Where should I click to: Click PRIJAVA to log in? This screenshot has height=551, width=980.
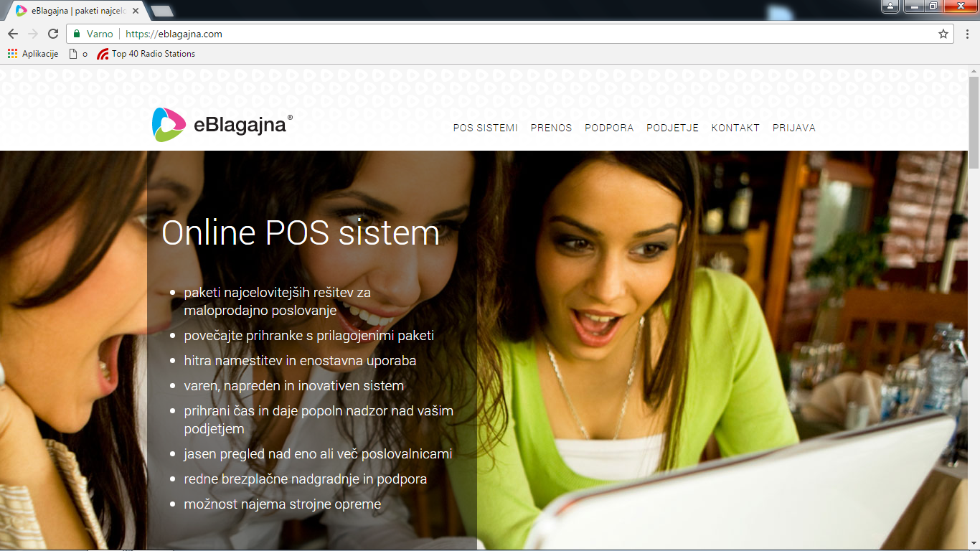pos(794,128)
